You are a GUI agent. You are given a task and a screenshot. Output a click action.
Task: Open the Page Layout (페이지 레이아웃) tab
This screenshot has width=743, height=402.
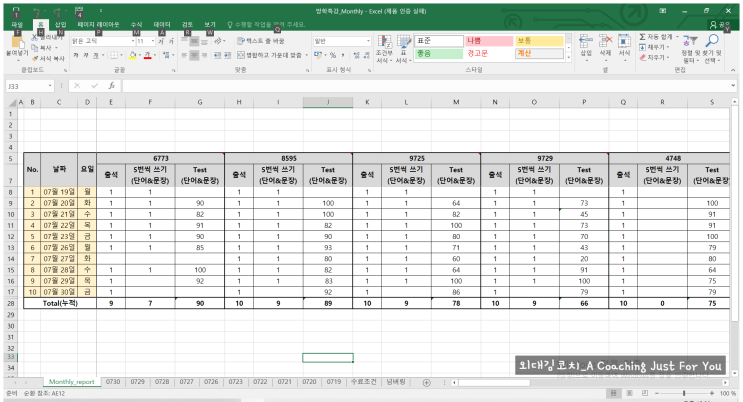[98, 25]
